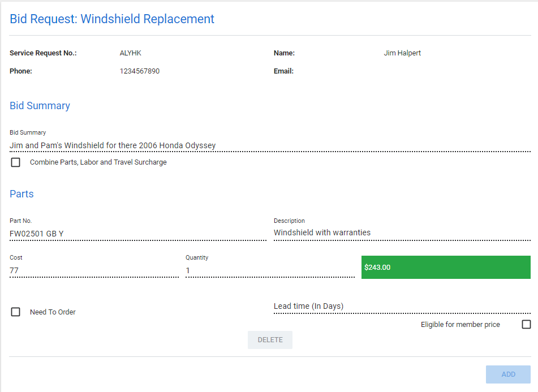
Task: Click the DELETE button
Action: pos(270,340)
